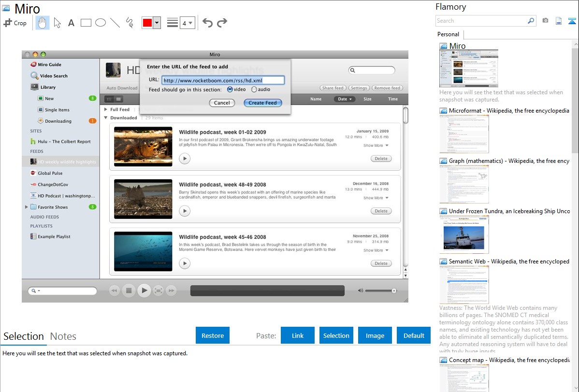Click the camera capture icon
579x392 pixels.
[x=545, y=21]
